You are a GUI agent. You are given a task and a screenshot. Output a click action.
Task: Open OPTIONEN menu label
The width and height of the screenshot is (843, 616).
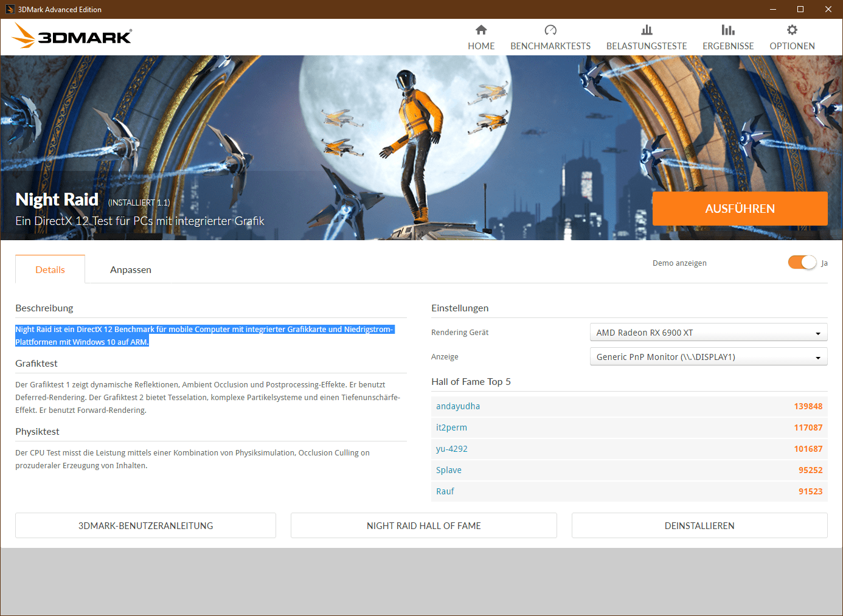pos(792,46)
